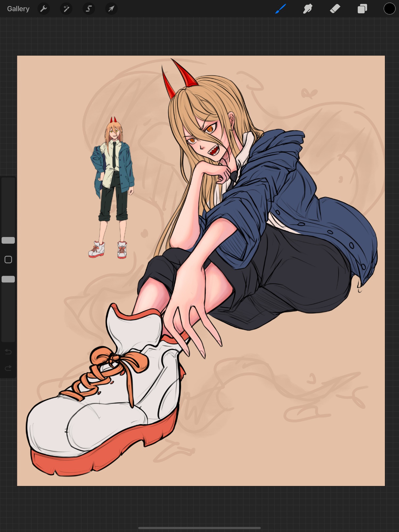This screenshot has width=399, height=532.
Task: Select the Eraser tool
Action: click(335, 9)
